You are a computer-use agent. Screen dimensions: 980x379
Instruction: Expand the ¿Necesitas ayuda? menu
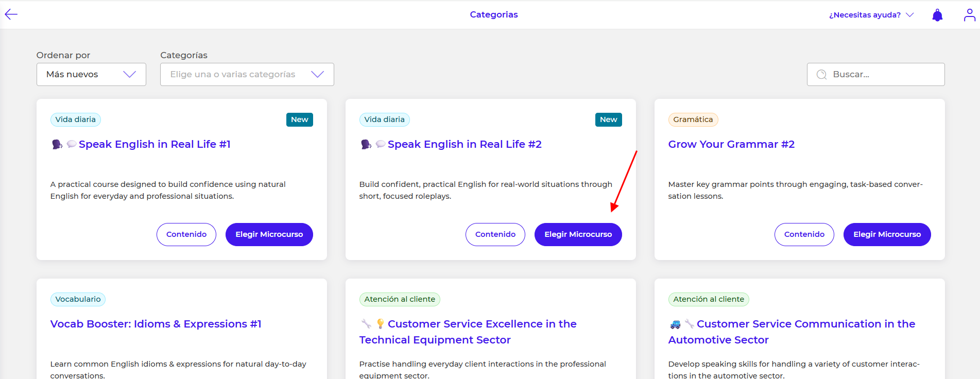[871, 15]
